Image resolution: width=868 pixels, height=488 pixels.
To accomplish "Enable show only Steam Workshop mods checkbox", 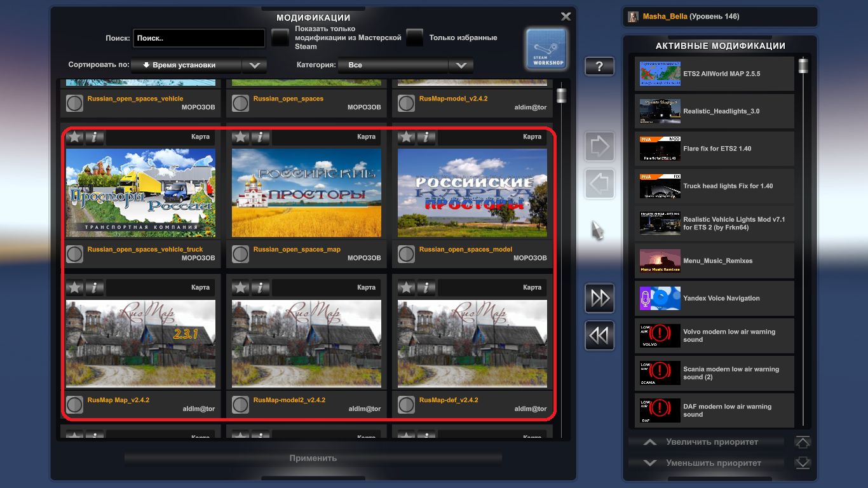I will tap(280, 37).
